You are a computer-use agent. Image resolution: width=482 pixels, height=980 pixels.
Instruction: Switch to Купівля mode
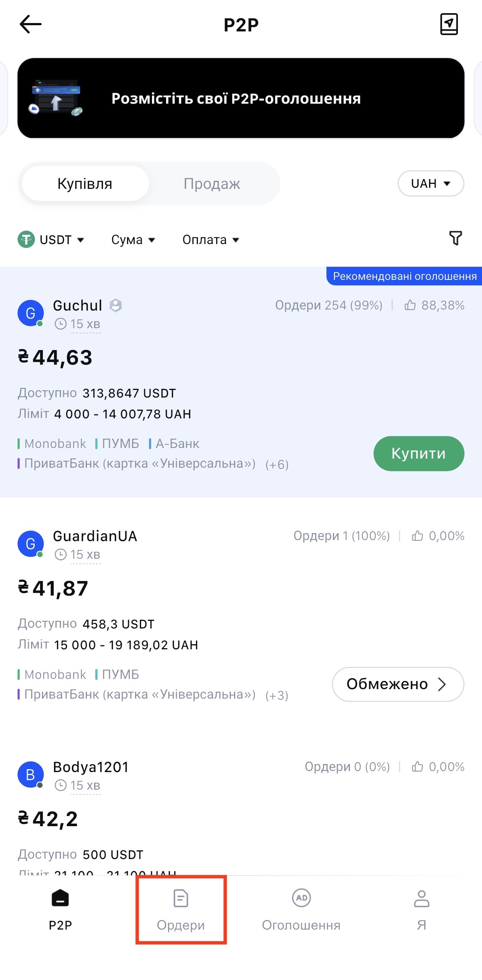point(85,184)
